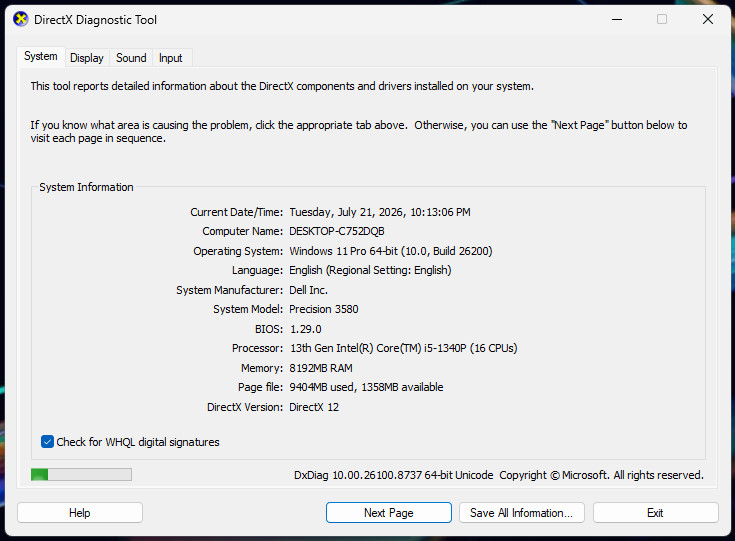Switch to the Display tab
This screenshot has width=735, height=541.
[87, 58]
